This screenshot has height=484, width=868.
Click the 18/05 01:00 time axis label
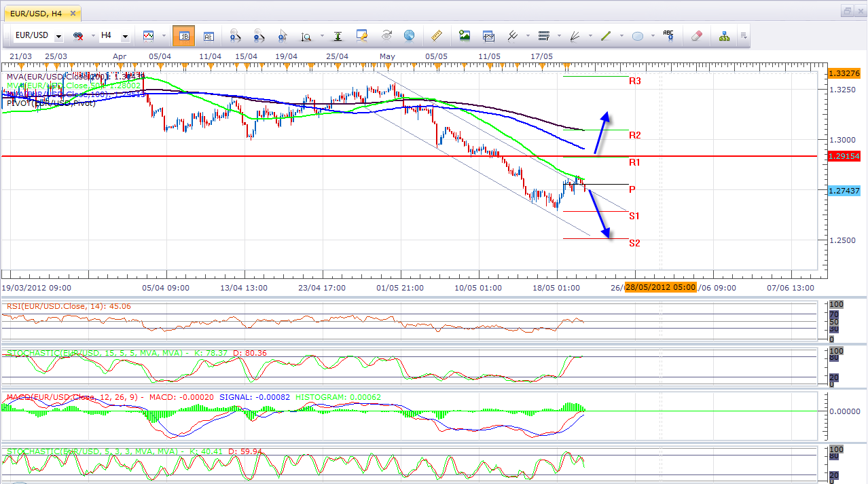tap(557, 287)
